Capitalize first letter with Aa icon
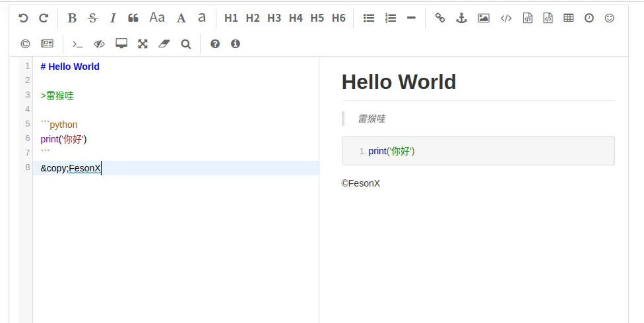644x323 pixels. point(157,18)
